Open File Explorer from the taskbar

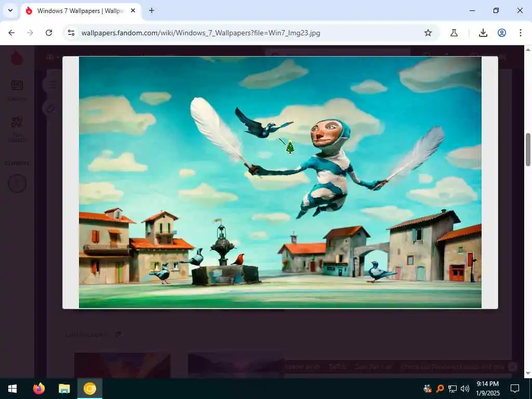[x=64, y=389]
